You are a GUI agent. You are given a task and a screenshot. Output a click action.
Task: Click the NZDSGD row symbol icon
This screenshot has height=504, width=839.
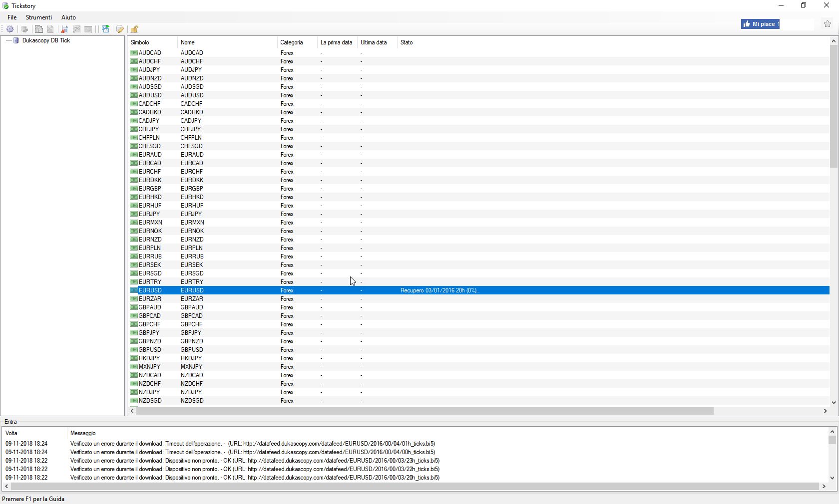point(133,401)
